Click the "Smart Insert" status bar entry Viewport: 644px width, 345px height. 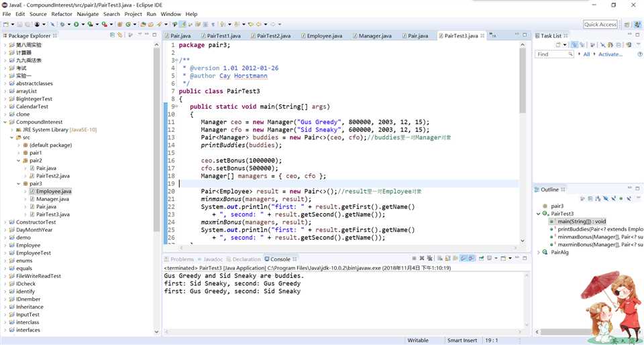click(462, 340)
